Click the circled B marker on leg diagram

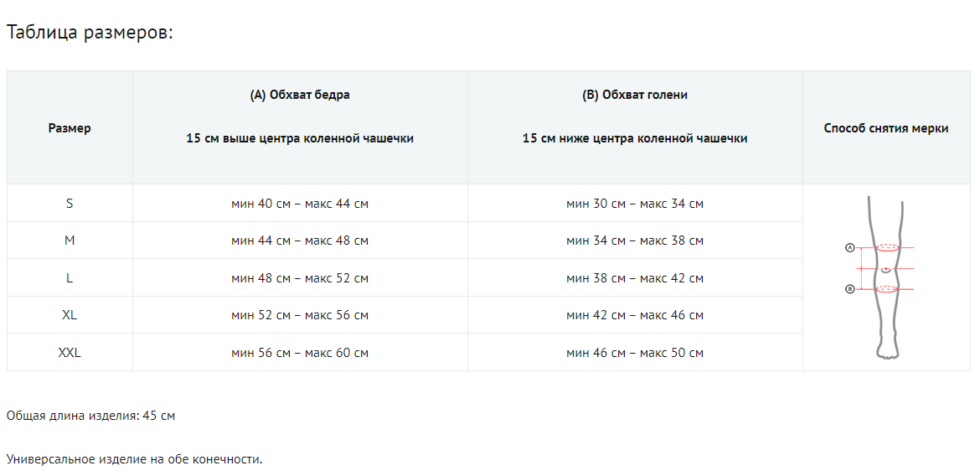(849, 289)
